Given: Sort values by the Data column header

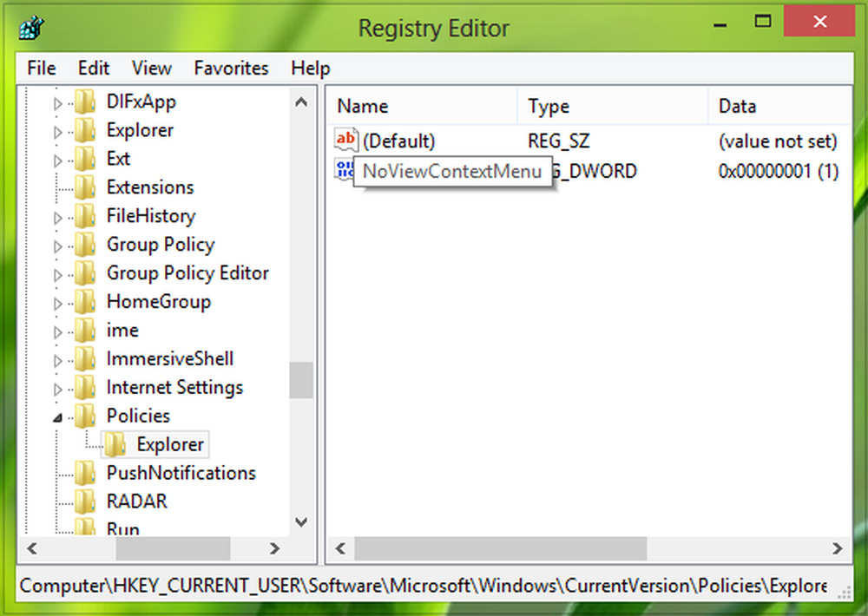Looking at the screenshot, I should pyautogui.click(x=780, y=106).
